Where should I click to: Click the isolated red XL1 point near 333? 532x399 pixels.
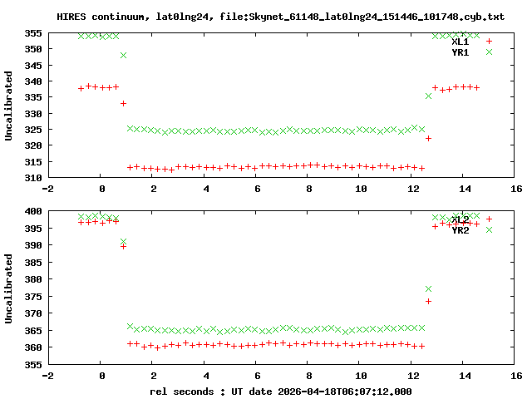click(x=124, y=103)
